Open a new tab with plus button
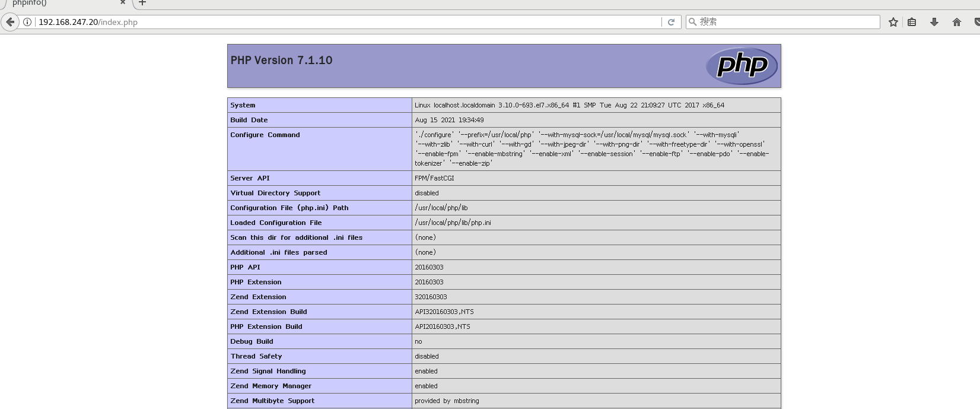Screen dimensions: 980x409 point(142,2)
